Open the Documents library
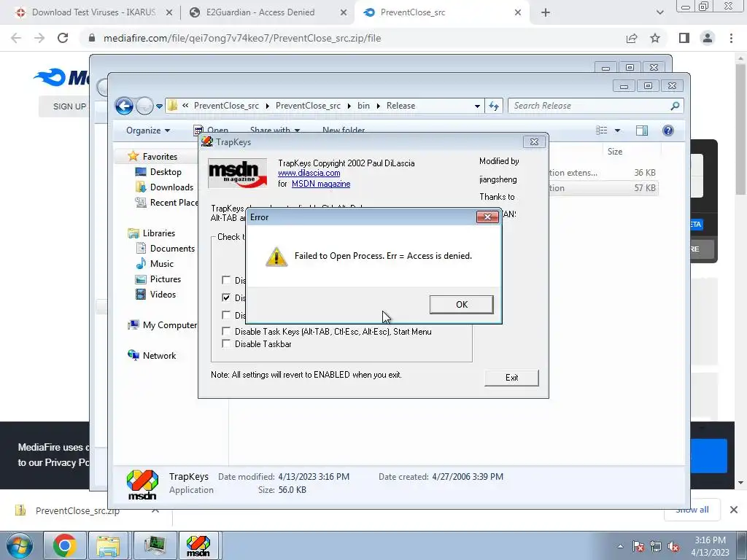Viewport: 747px width, 560px height. [x=172, y=248]
